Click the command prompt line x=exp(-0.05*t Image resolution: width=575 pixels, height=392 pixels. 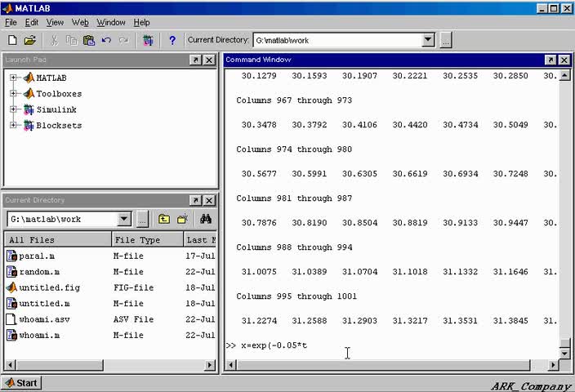click(x=274, y=345)
